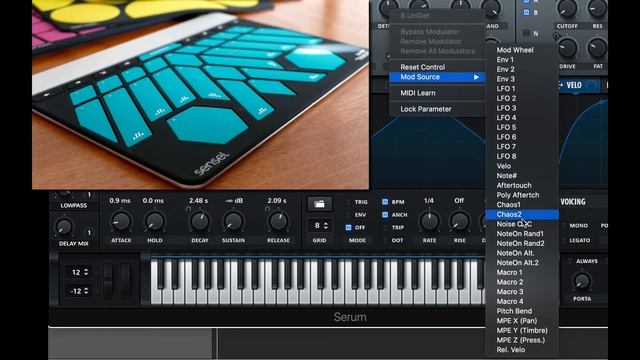Select LFO 2 as mod source
This screenshot has height=360, width=640.
point(522,98)
